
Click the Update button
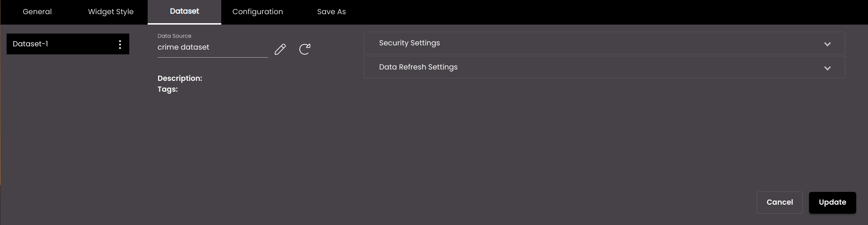tap(833, 202)
